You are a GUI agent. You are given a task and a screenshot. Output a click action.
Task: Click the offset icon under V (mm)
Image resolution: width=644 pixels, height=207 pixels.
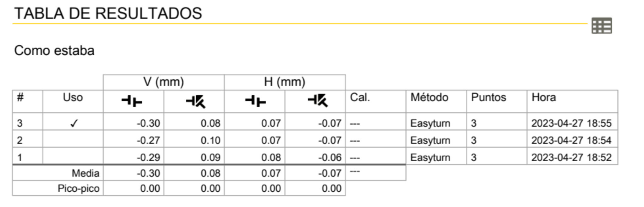point(132,101)
